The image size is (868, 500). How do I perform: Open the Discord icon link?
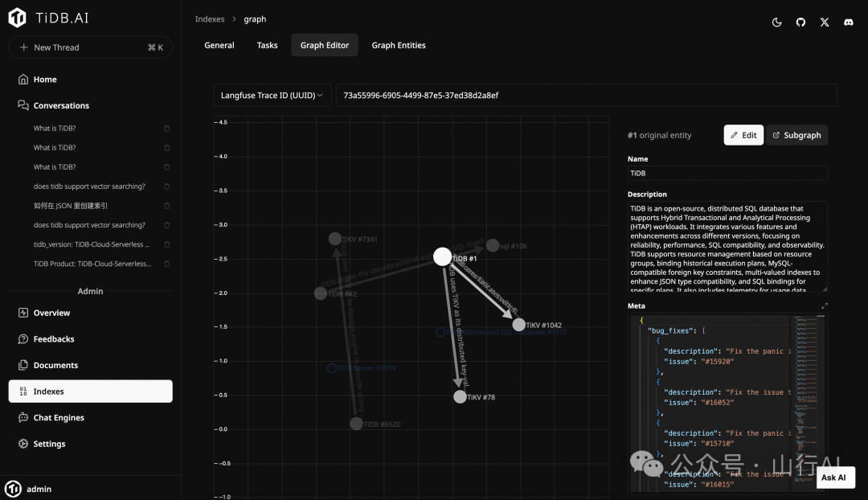point(848,23)
